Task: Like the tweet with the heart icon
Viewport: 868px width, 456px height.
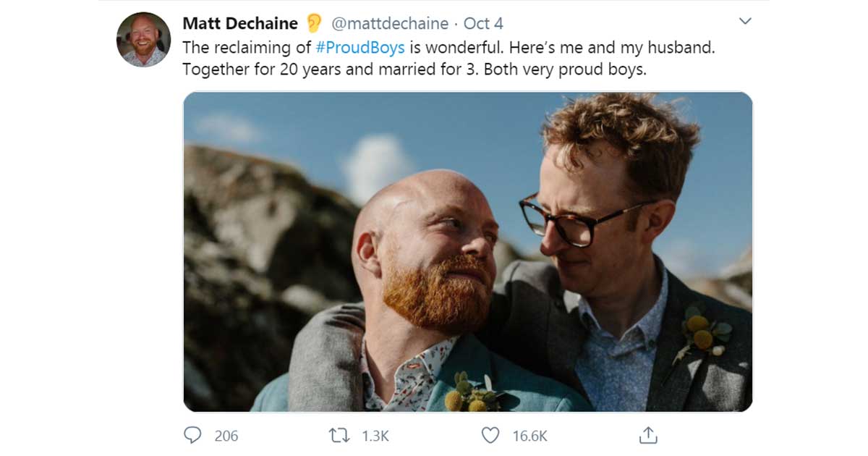Action: pos(490,435)
